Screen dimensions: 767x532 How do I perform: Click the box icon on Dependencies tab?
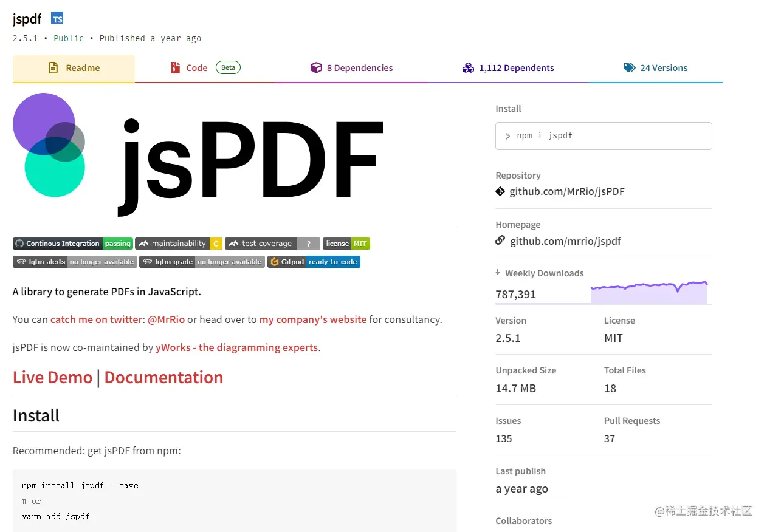316,68
